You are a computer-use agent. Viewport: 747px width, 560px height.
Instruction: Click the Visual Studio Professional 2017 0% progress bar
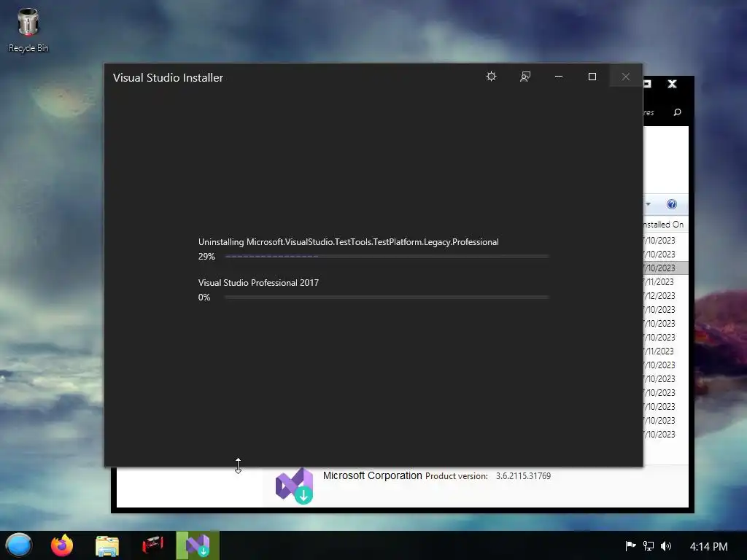tap(387, 297)
